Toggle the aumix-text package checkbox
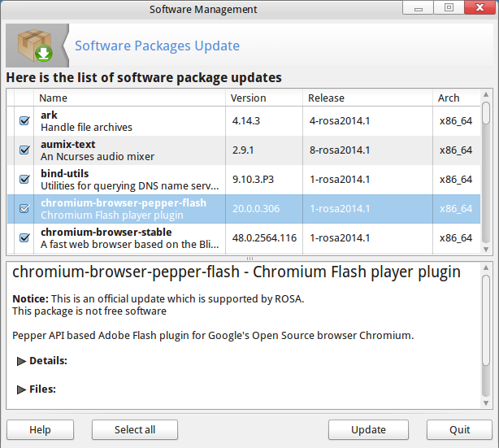 (x=24, y=150)
